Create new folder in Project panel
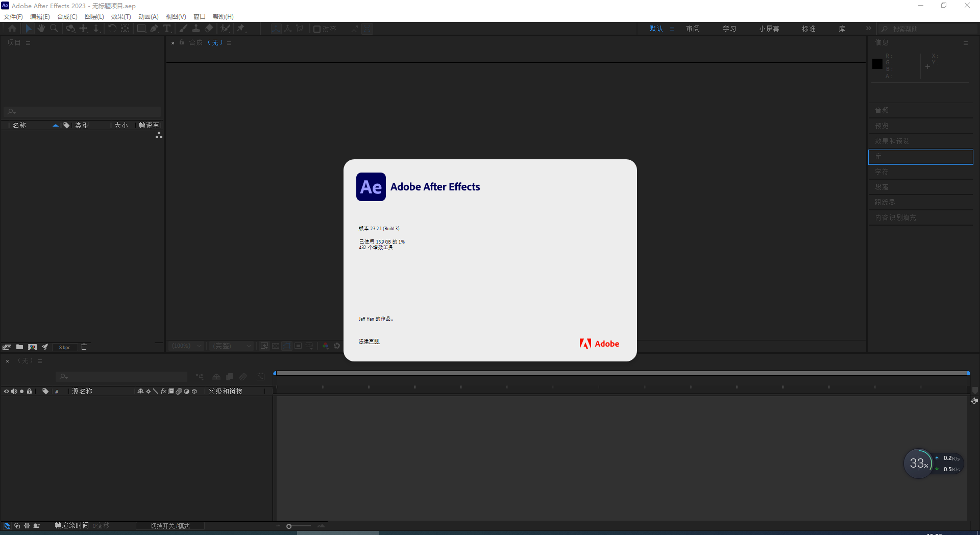This screenshot has width=980, height=535. (x=19, y=347)
